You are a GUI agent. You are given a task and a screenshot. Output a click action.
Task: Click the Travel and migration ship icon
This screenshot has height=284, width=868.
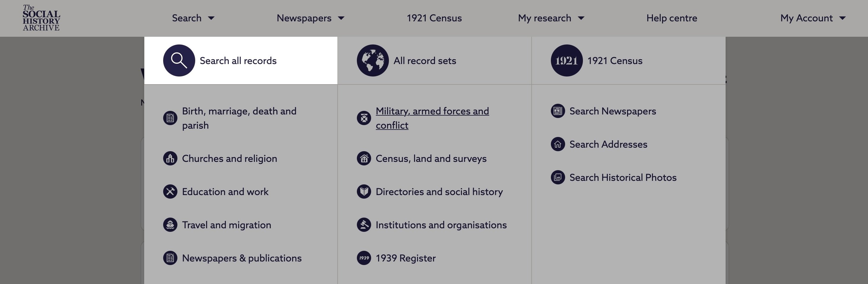[170, 225]
